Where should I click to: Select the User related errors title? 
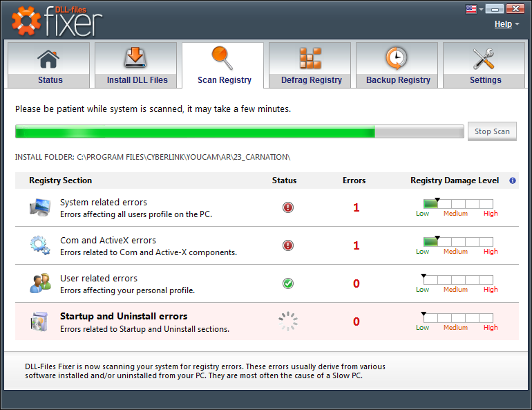point(99,279)
